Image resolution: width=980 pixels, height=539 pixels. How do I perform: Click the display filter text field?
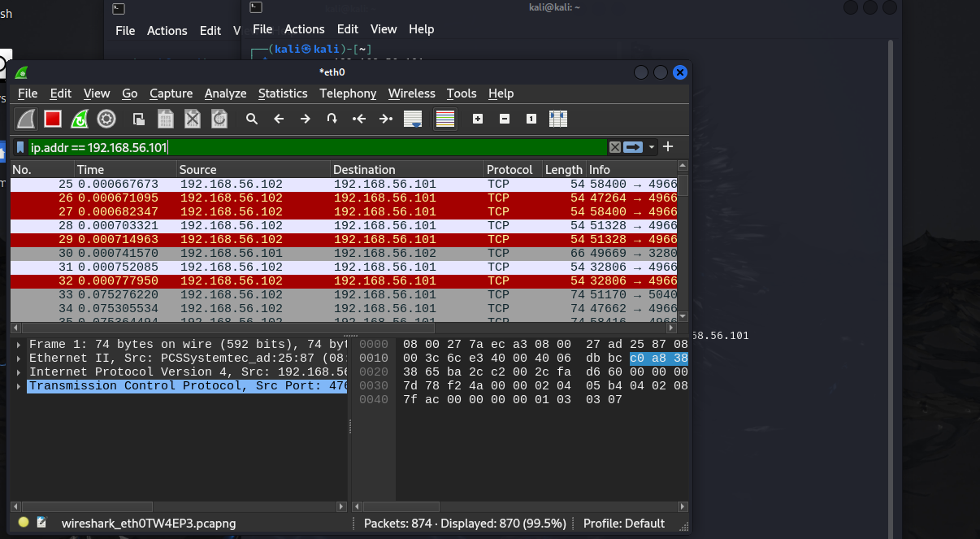pos(318,147)
